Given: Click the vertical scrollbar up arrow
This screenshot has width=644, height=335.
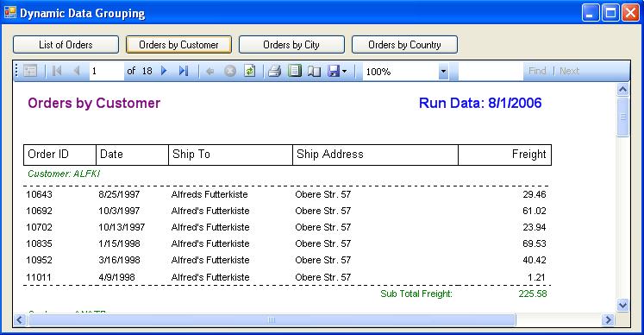Looking at the screenshot, I should [623, 89].
